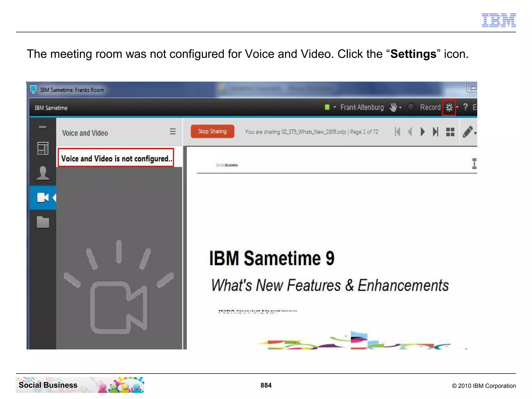The height and width of the screenshot is (399, 532).
Task: Select the Voice and Video camera sidebar icon
Action: pos(43,198)
